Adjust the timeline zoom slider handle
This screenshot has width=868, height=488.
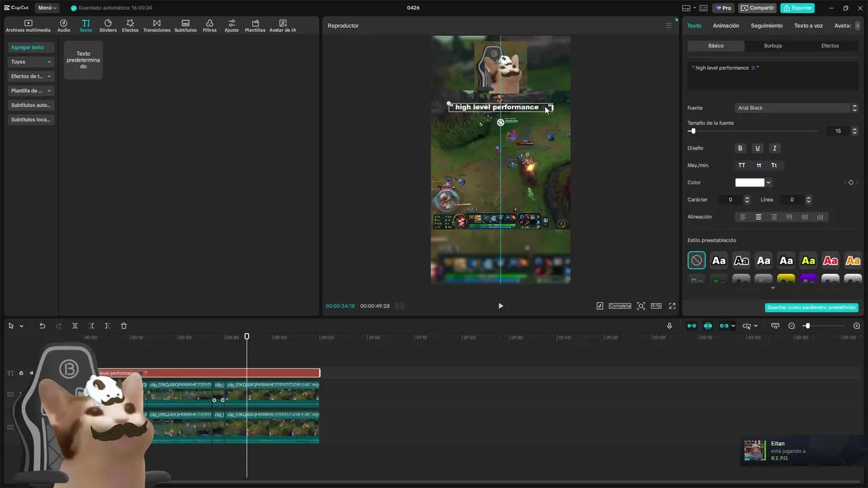[807, 326]
